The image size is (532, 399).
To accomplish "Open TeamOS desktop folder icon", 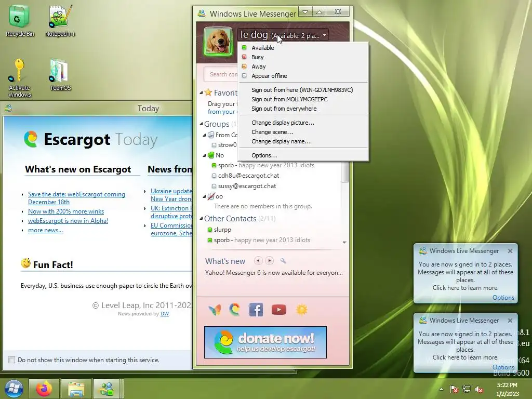I will pyautogui.click(x=60, y=75).
